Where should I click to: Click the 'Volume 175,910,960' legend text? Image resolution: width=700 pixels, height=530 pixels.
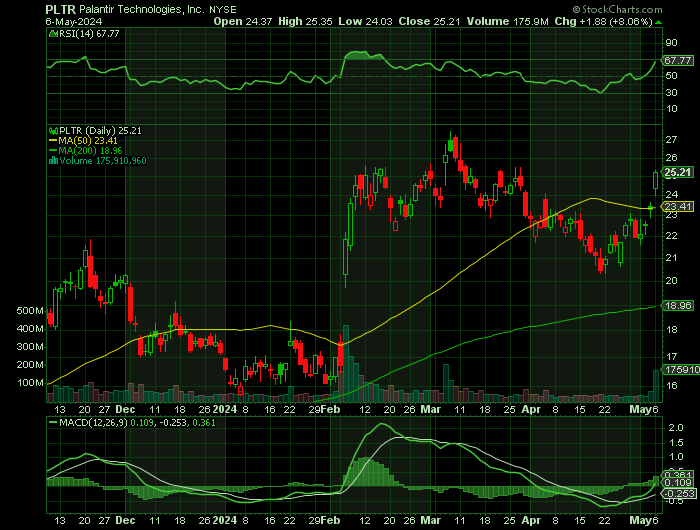pos(103,161)
